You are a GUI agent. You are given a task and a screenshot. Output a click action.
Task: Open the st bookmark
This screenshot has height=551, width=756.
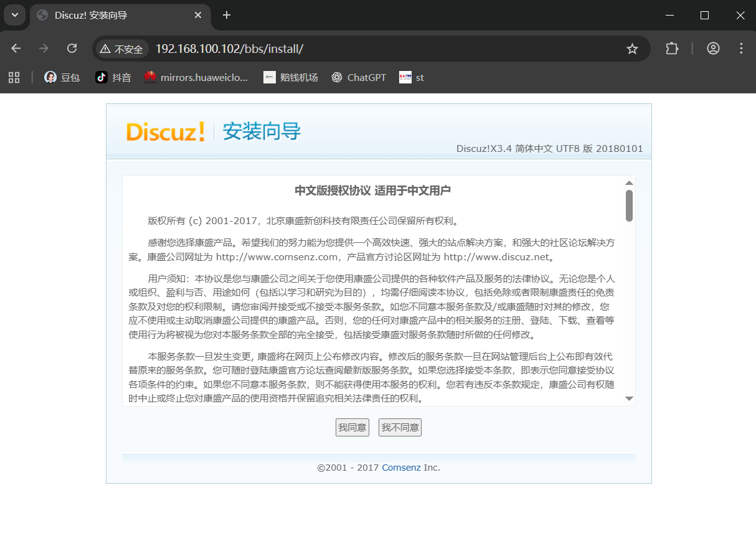tap(412, 77)
